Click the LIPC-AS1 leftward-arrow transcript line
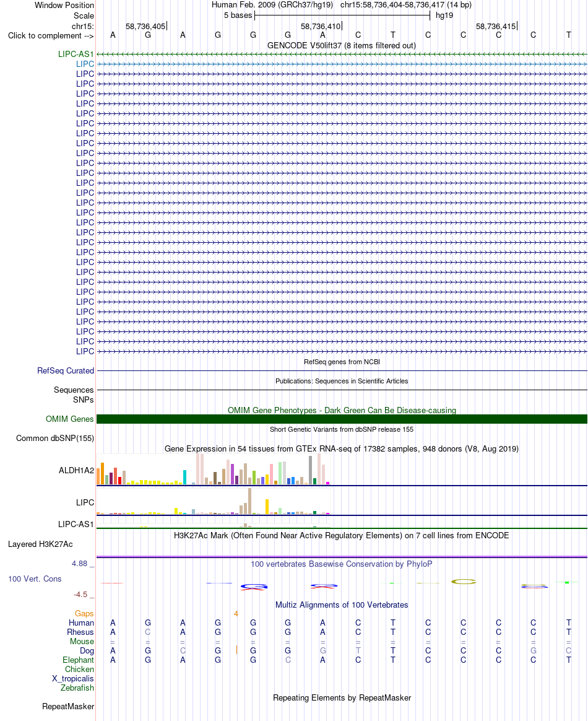 click(342, 55)
